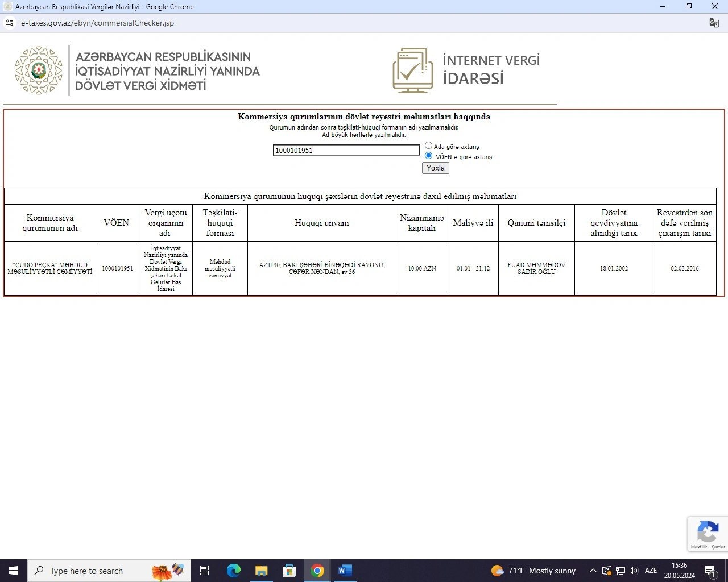Open the AZE input language selector
Image resolution: width=728 pixels, height=582 pixels.
[x=651, y=571]
